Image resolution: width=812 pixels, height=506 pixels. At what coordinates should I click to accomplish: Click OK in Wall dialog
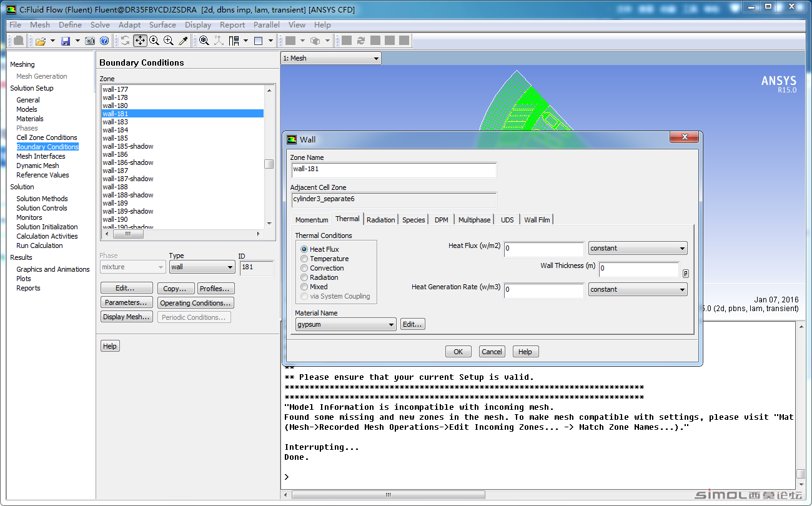coord(458,352)
